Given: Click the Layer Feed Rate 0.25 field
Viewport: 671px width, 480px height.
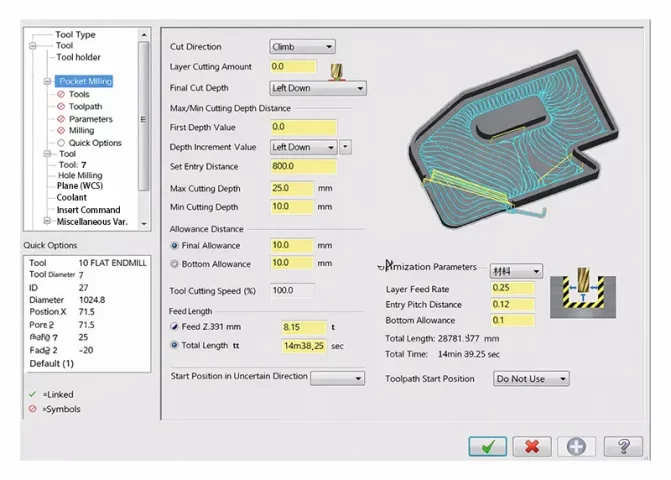Looking at the screenshot, I should (x=513, y=288).
